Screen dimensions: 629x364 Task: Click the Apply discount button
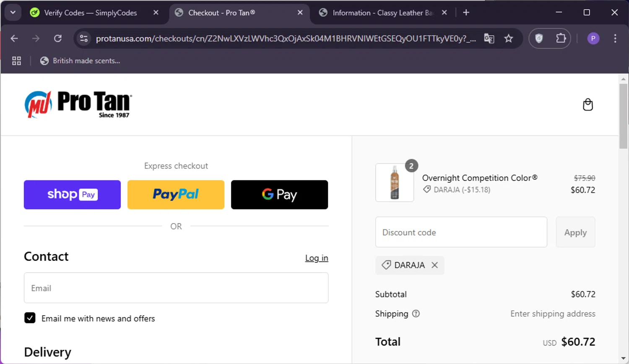click(x=575, y=232)
